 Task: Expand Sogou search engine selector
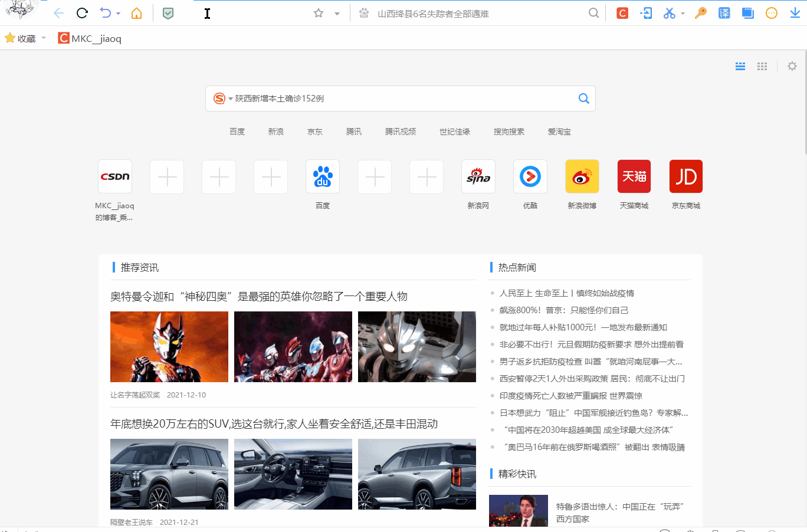pyautogui.click(x=222, y=98)
